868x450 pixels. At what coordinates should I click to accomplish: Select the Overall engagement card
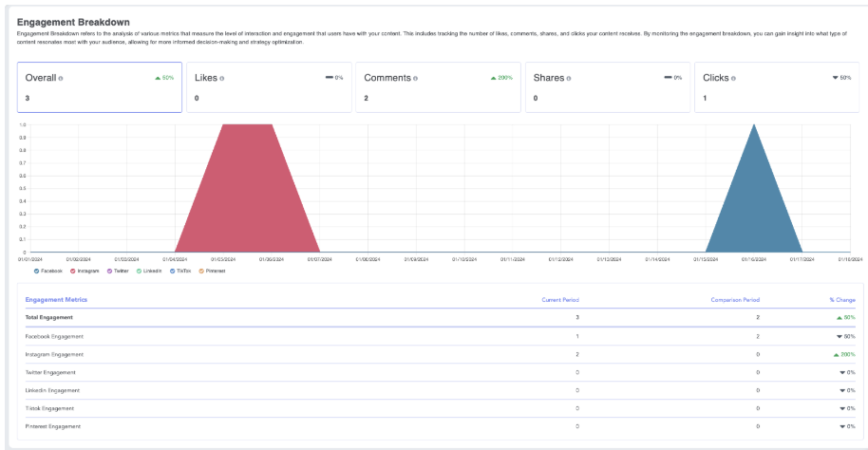pos(99,87)
